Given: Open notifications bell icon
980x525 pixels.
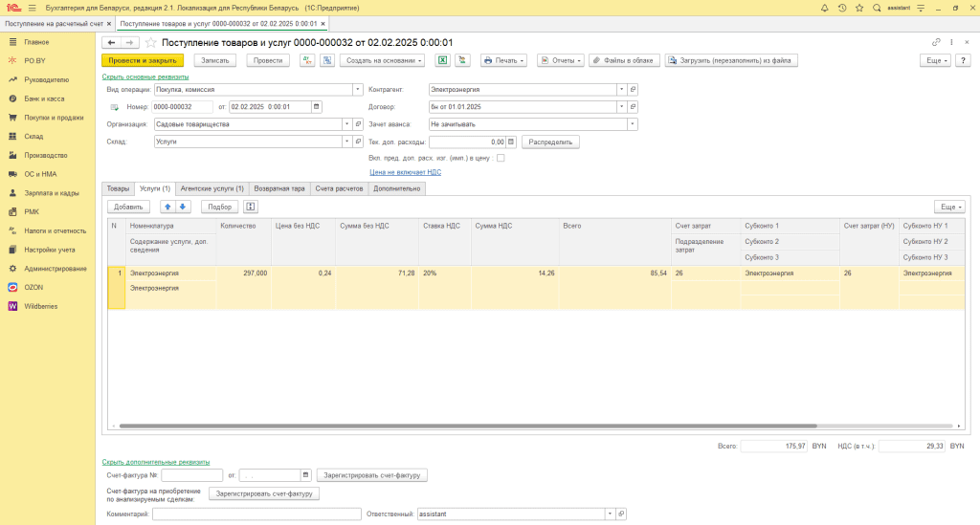Looking at the screenshot, I should tap(824, 8).
